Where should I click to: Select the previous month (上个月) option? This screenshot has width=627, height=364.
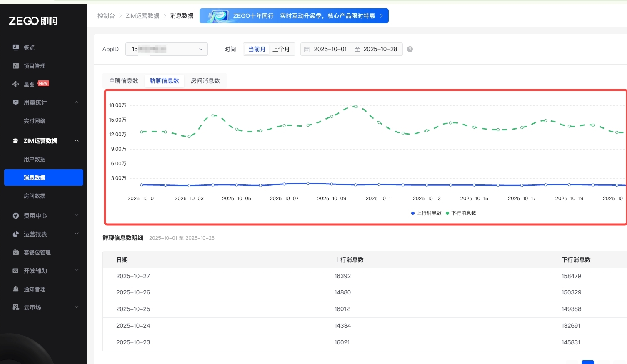(x=281, y=49)
